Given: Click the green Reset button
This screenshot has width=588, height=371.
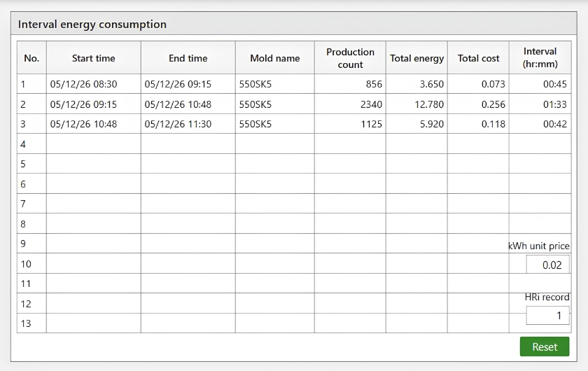Looking at the screenshot, I should 545,346.
